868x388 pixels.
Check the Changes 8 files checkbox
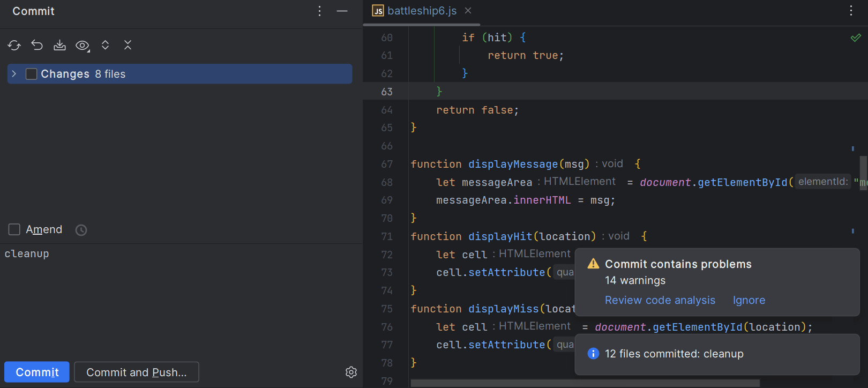(x=32, y=74)
